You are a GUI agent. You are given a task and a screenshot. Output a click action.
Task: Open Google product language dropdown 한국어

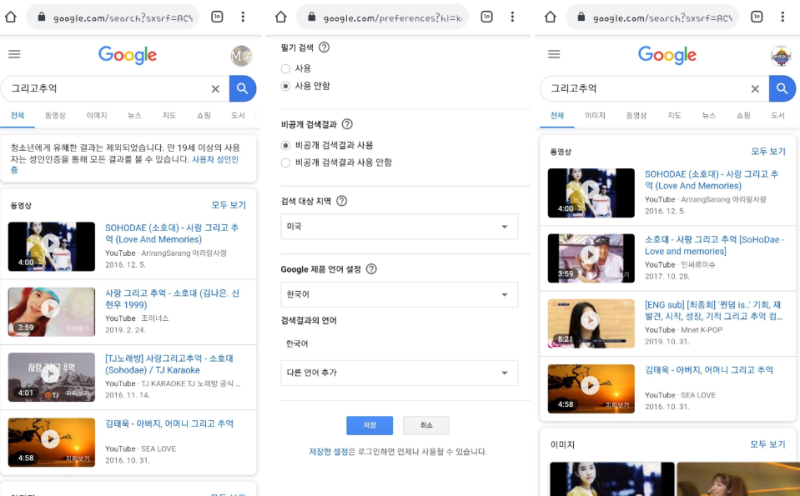[x=399, y=294]
